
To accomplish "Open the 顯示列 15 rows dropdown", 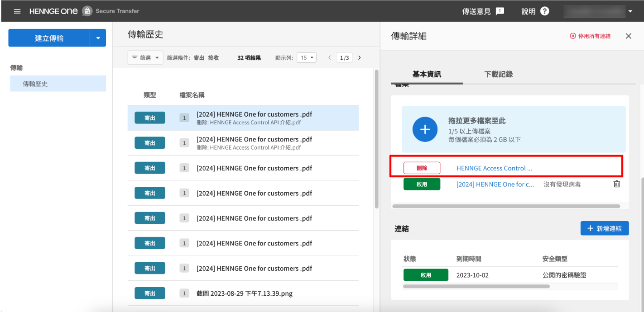I will coord(307,57).
